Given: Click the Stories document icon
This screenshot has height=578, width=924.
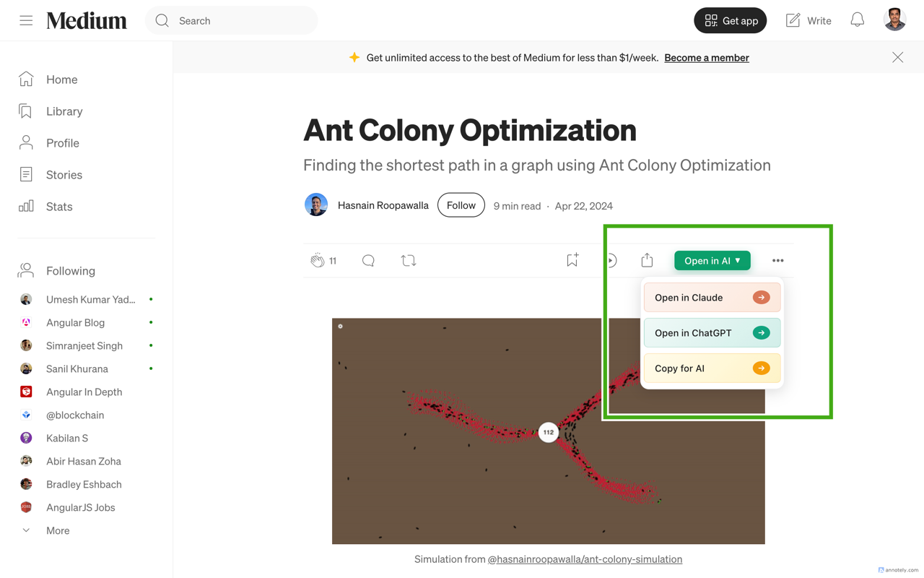Looking at the screenshot, I should (26, 174).
